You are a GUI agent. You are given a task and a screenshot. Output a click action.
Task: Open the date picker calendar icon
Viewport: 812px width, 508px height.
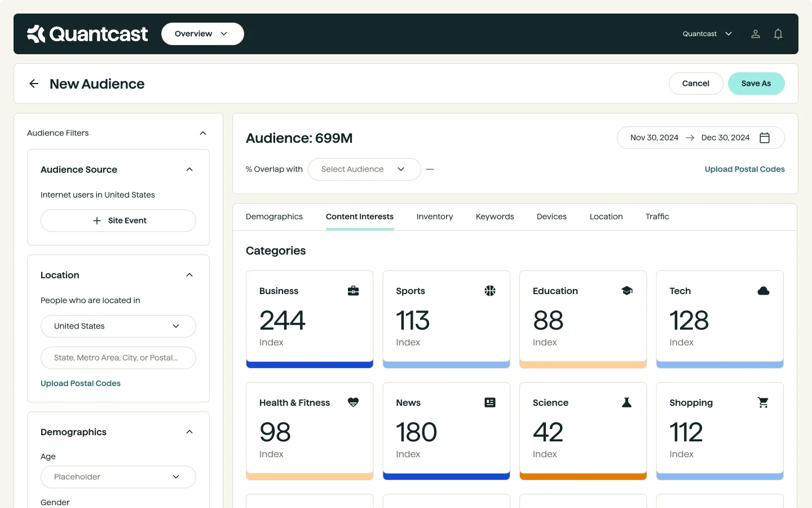(x=765, y=138)
